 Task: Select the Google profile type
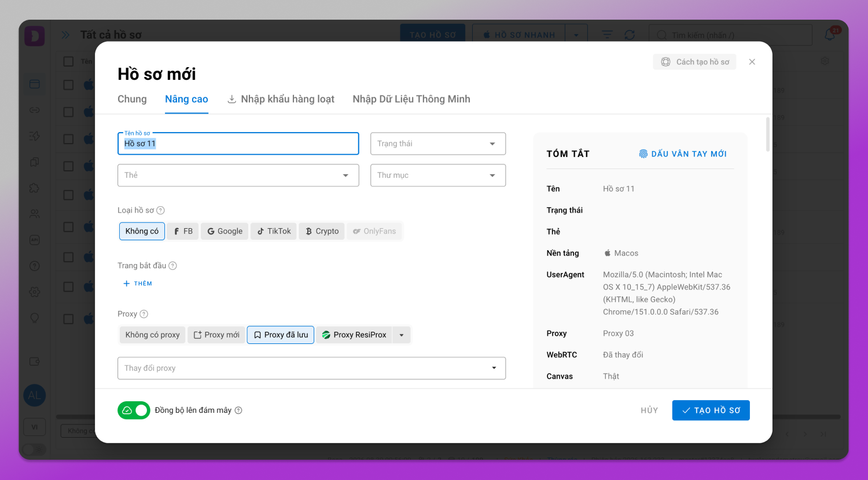tap(225, 231)
